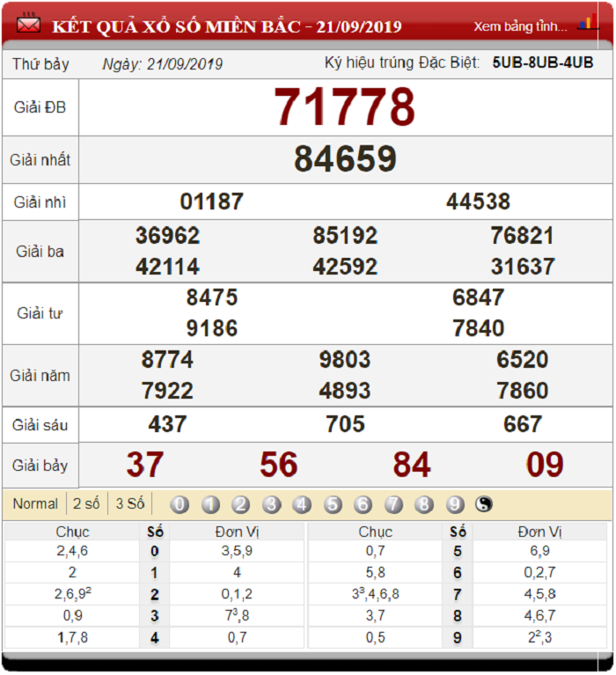The height and width of the screenshot is (675, 616).
Task: Click the envelope mail icon in header
Action: (28, 24)
